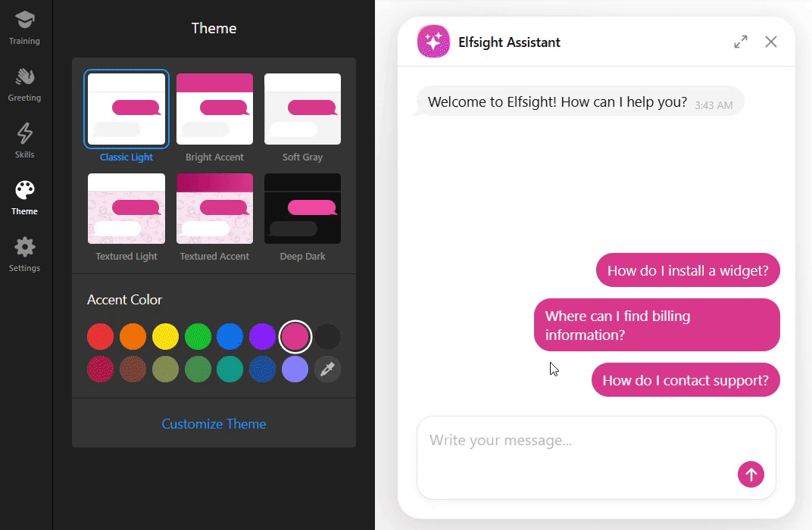Image resolution: width=812 pixels, height=530 pixels.
Task: Click the Classic Light label text
Action: (126, 157)
